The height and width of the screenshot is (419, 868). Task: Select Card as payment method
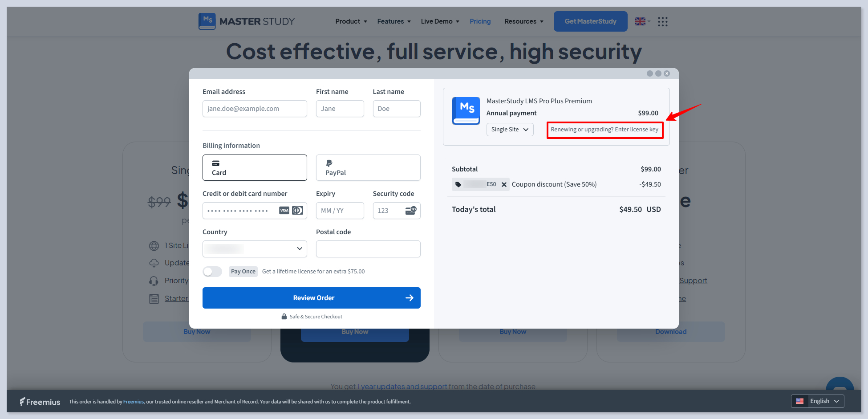tap(255, 167)
